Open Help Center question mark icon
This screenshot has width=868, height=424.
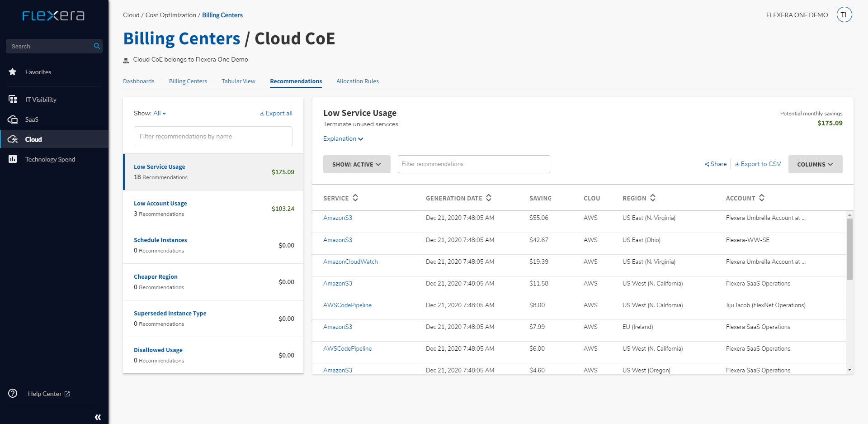click(13, 394)
